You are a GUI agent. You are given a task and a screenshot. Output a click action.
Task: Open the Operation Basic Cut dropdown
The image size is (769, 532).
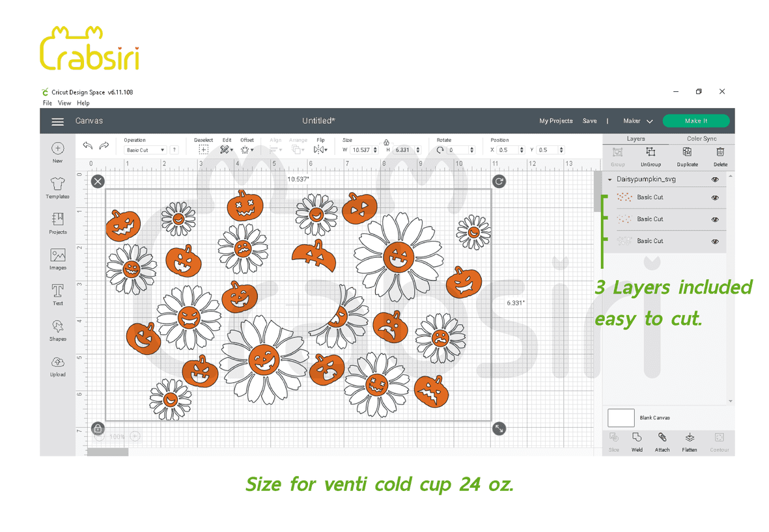click(x=145, y=150)
